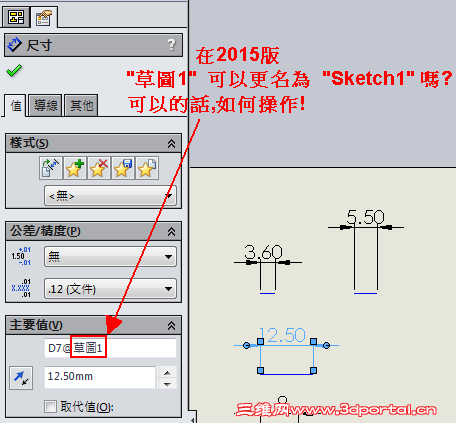This screenshot has width=456, height=423.
Task: Click the 12.50 dimension text
Action: click(282, 335)
